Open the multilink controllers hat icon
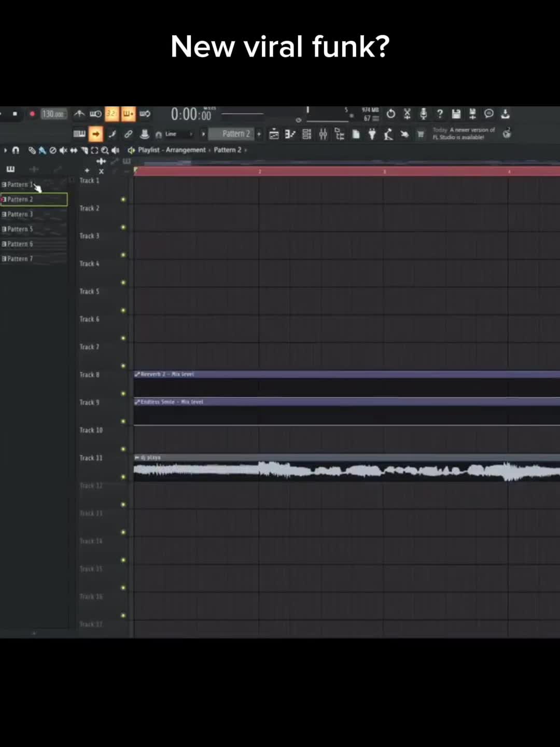560x747 pixels. pyautogui.click(x=145, y=134)
